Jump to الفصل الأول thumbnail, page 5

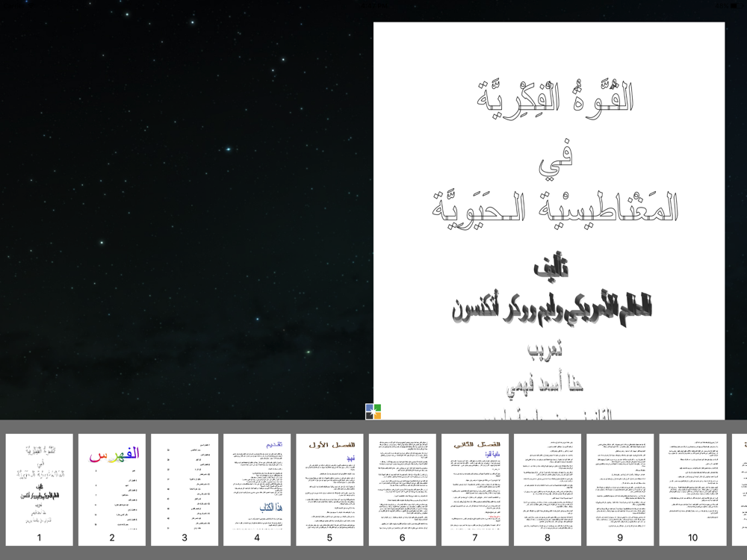pyautogui.click(x=329, y=489)
